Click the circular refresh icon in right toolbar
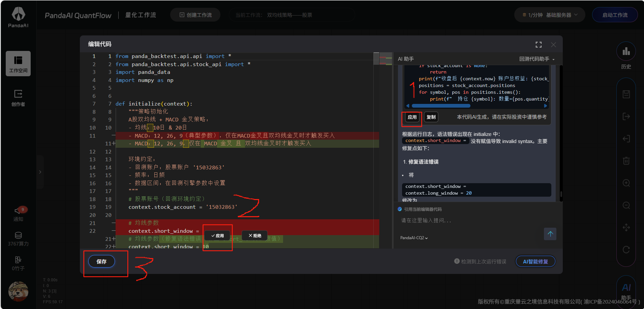 (626, 250)
